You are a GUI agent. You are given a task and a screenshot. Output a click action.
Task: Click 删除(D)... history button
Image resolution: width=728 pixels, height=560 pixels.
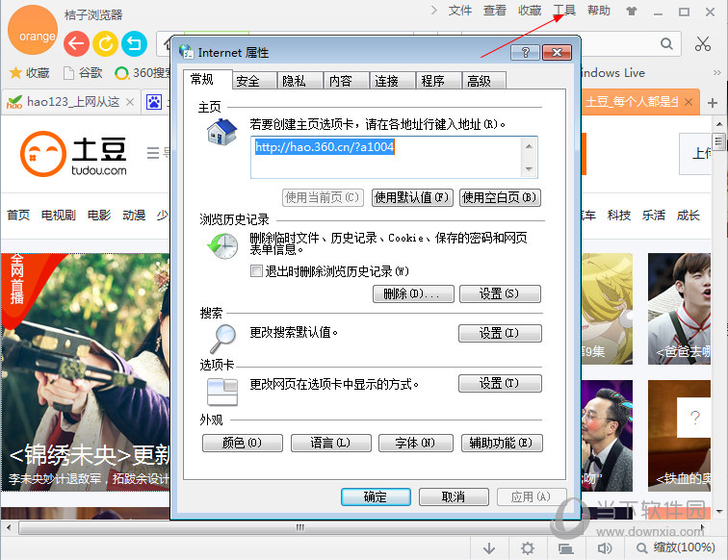pyautogui.click(x=413, y=293)
